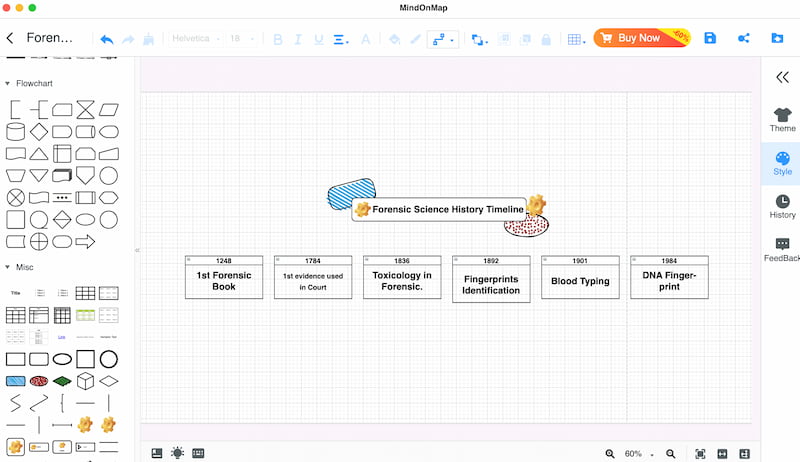Click the lock icon in toolbar
800x462 pixels.
pyautogui.click(x=546, y=39)
